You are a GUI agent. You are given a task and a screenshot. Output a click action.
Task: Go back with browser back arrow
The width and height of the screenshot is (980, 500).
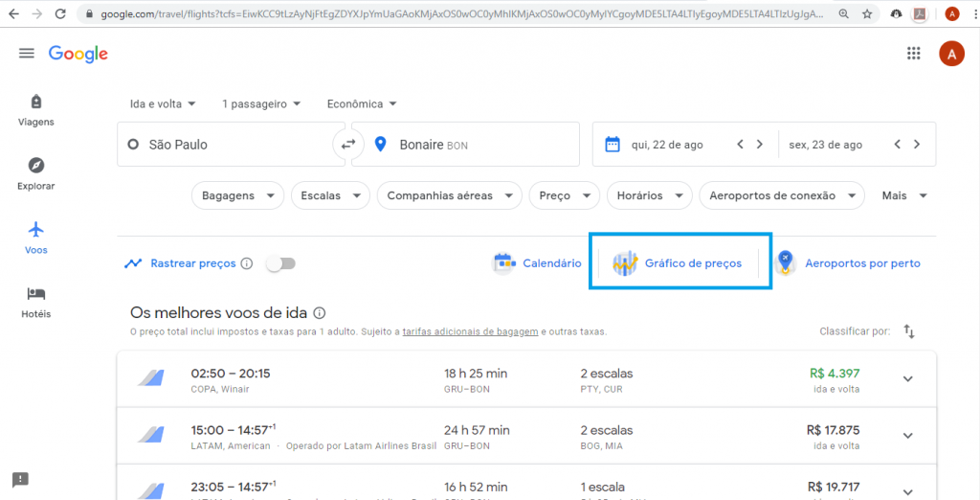(13, 13)
